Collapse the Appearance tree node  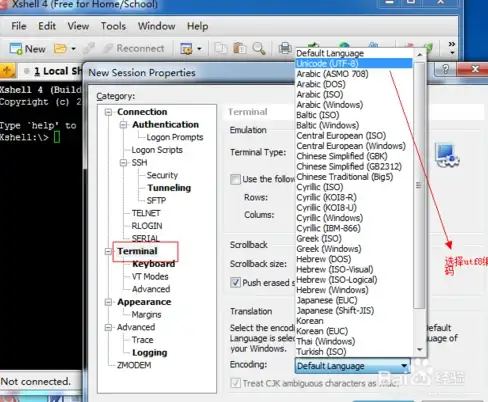pos(108,302)
